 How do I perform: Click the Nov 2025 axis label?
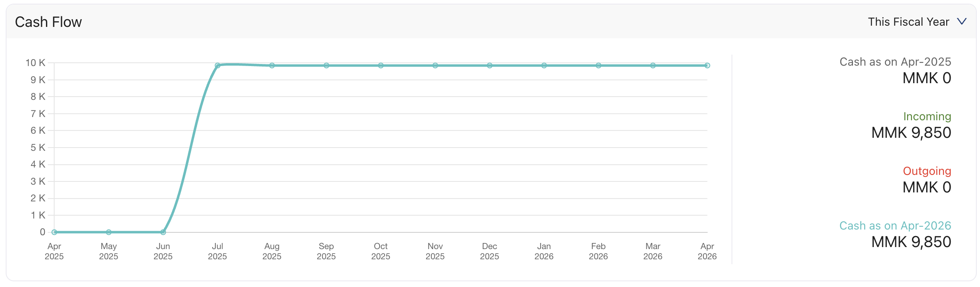[435, 251]
